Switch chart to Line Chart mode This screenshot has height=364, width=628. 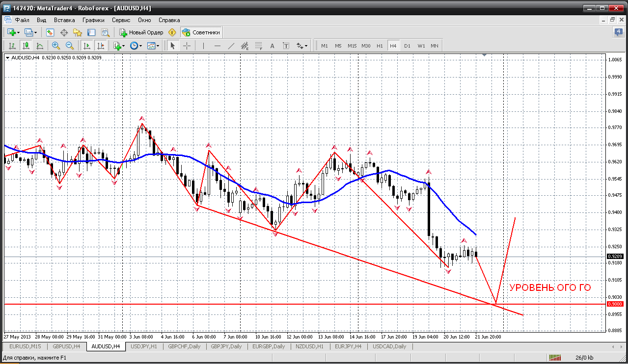pyautogui.click(x=39, y=46)
